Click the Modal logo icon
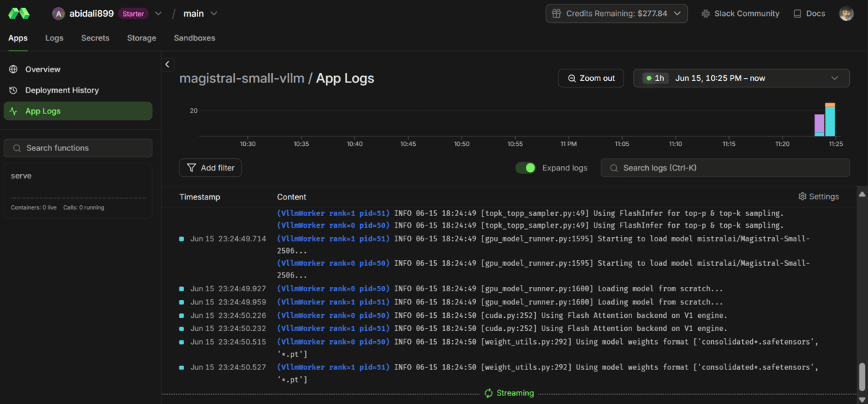 pyautogui.click(x=19, y=14)
